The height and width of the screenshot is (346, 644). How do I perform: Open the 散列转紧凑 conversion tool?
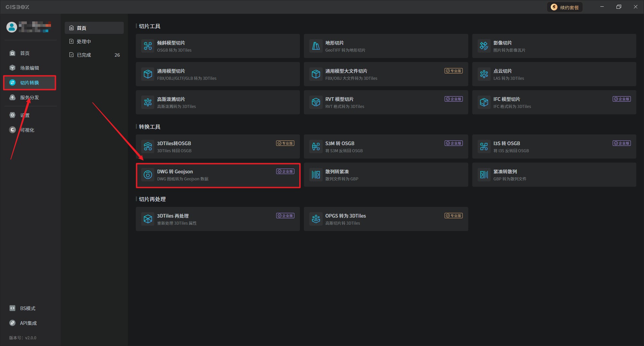386,175
